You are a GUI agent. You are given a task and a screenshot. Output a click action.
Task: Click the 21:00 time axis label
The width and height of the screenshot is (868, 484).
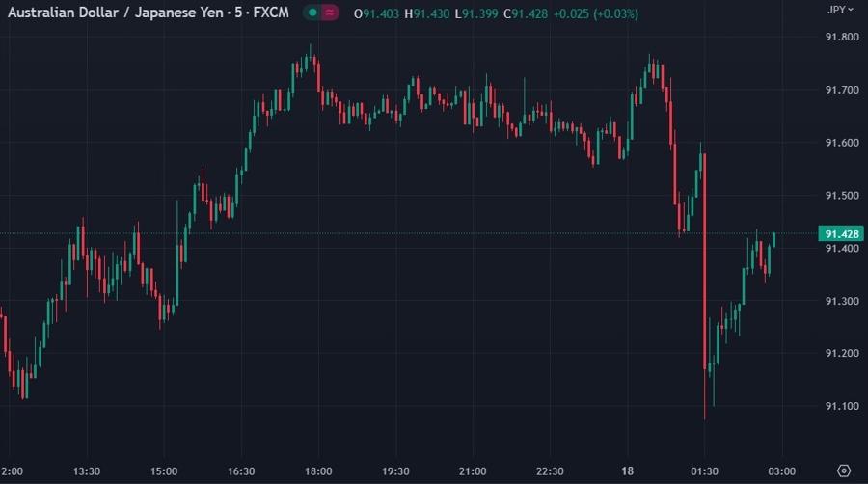[473, 471]
